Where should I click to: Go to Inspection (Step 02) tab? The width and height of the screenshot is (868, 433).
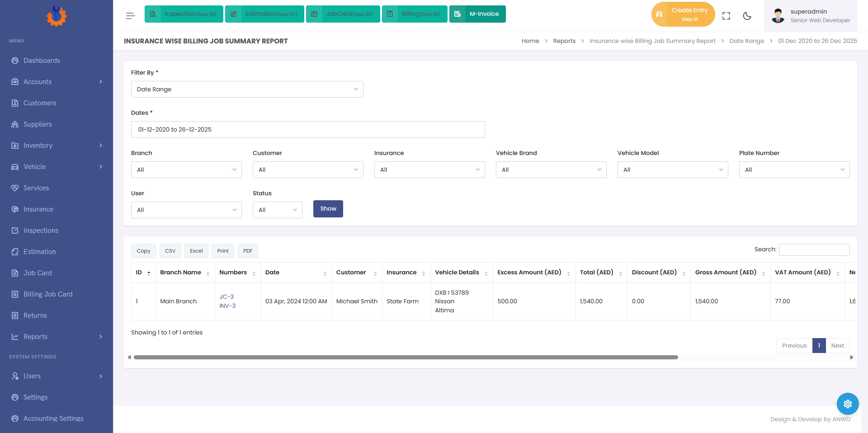click(x=184, y=14)
